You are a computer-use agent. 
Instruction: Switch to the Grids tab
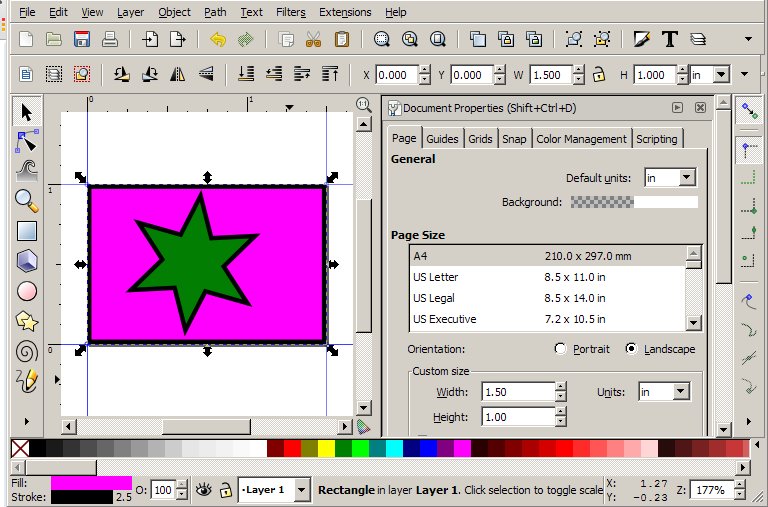[x=480, y=139]
